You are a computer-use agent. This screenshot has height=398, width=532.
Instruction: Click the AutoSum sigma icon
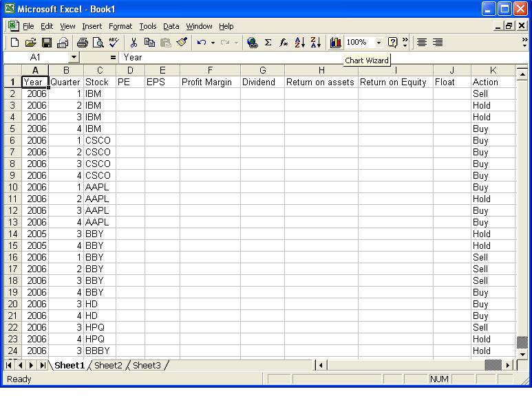(x=268, y=43)
